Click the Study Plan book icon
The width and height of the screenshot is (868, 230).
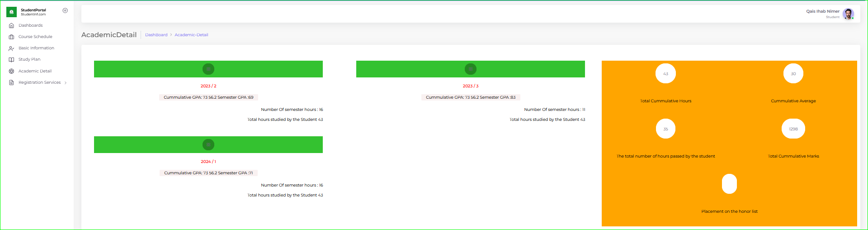[11, 60]
